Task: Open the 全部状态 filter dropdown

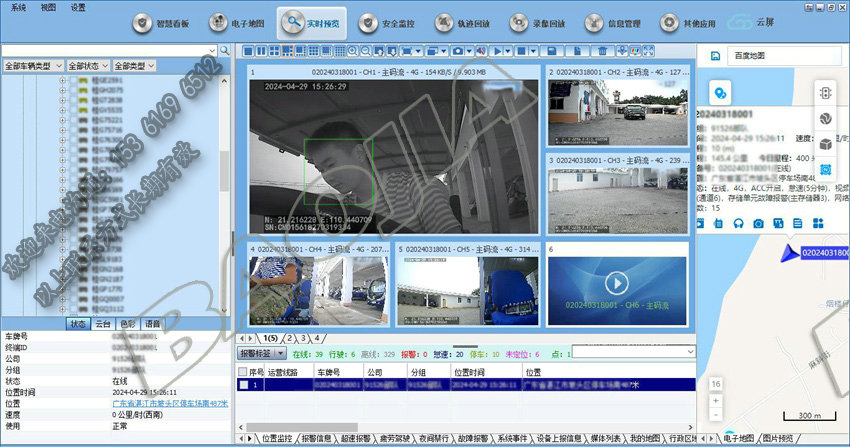Action: pyautogui.click(x=88, y=66)
